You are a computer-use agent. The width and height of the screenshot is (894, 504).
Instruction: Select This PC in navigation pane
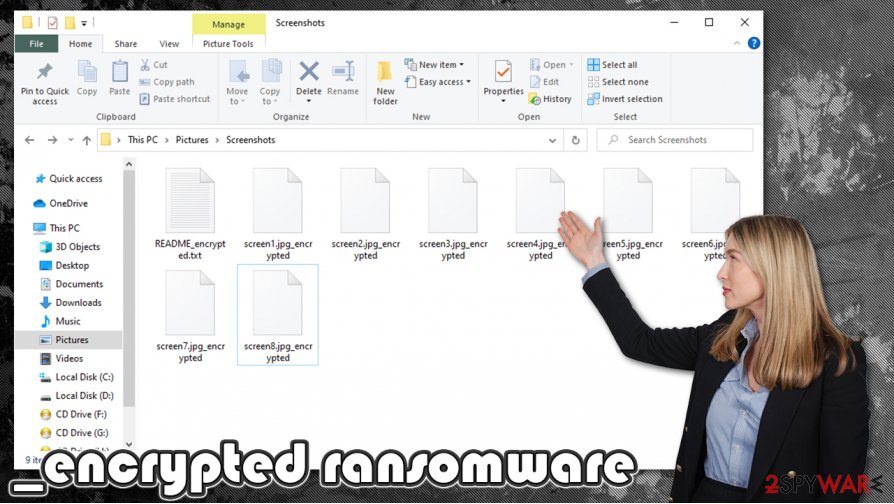(x=56, y=228)
